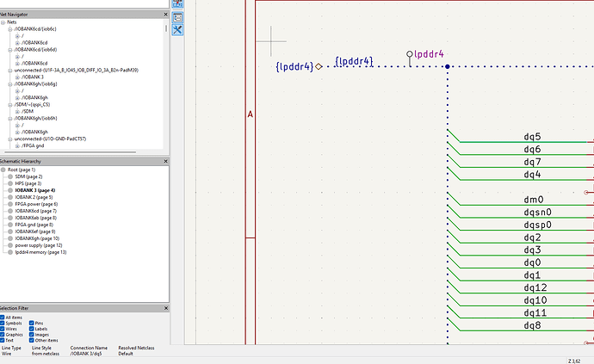Collapse the unconnected PadM39 net node
Image resolution: width=594 pixels, height=364 pixels.
[10, 71]
